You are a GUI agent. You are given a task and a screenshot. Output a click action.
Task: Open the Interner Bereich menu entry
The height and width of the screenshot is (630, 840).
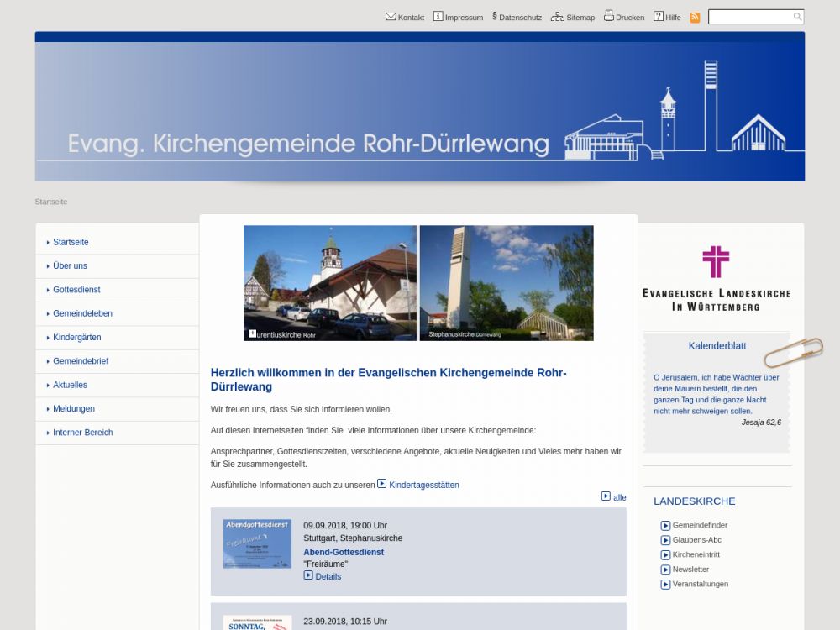[x=82, y=433]
